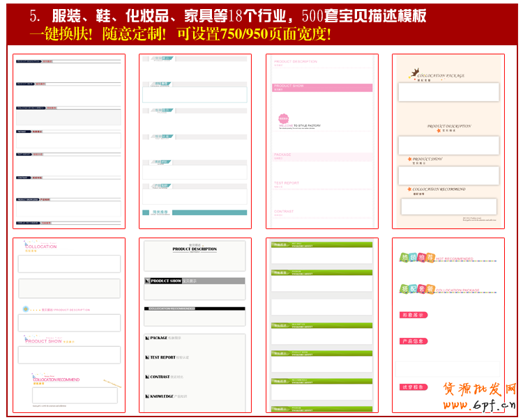Select the green-banner template thumbnail
Image resolution: width=523 pixels, height=420 pixels.
pyautogui.click(x=321, y=325)
